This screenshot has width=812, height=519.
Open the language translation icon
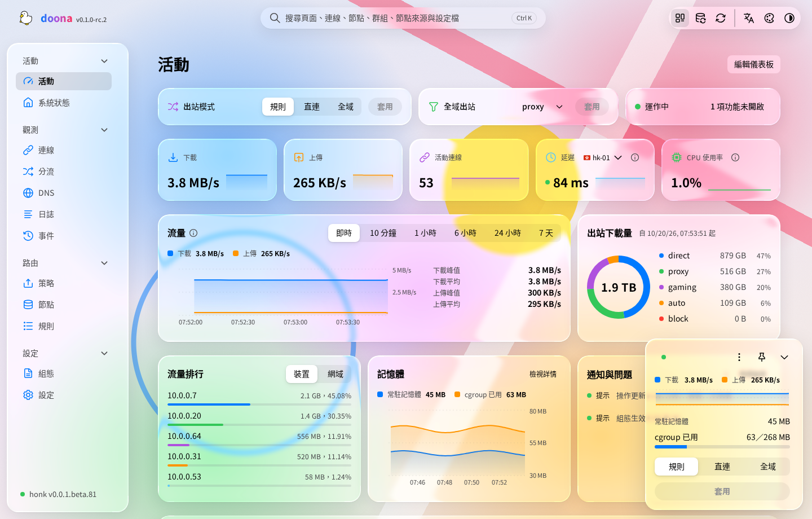[x=749, y=18]
